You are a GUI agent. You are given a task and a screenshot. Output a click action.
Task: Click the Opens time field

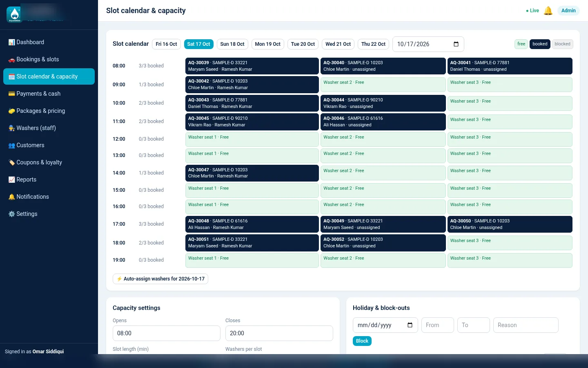(167, 333)
